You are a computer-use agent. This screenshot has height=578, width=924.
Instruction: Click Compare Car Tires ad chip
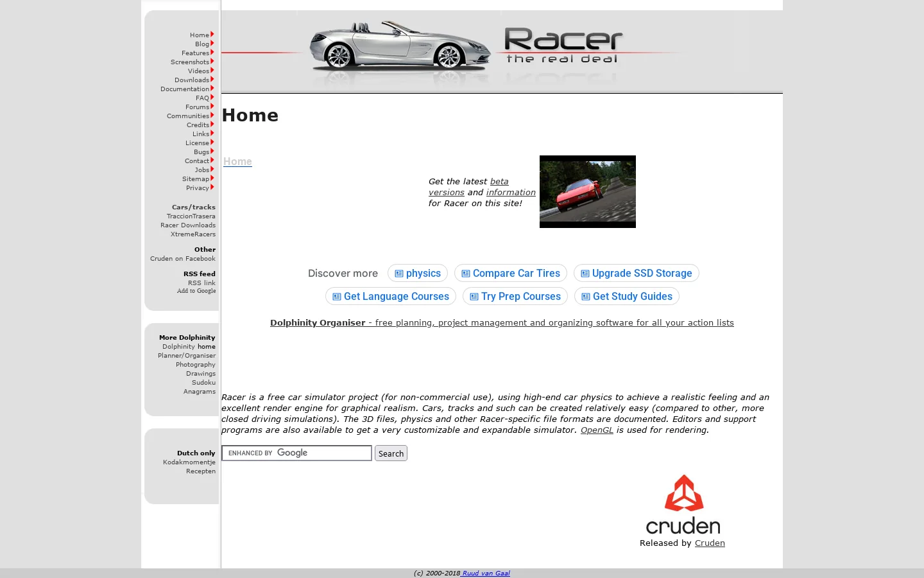point(511,274)
